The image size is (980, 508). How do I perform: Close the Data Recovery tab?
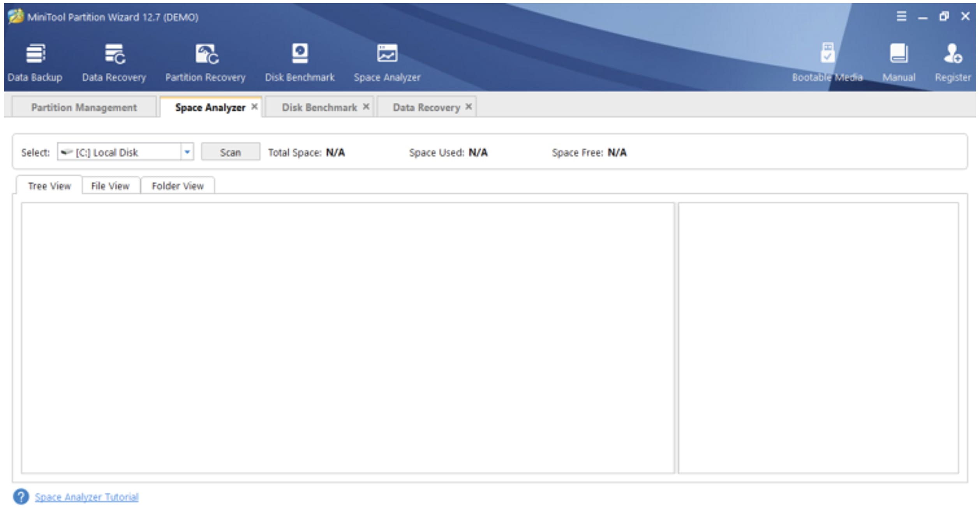click(469, 106)
